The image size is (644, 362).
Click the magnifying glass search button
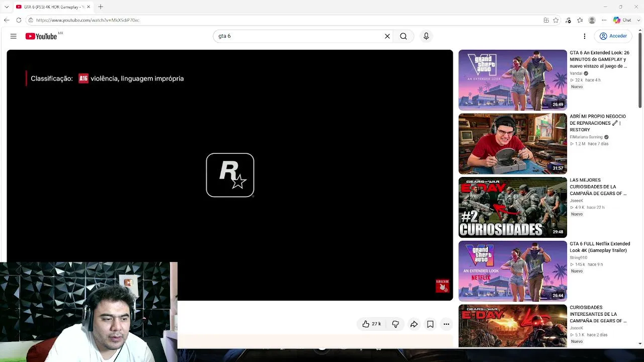[404, 36]
